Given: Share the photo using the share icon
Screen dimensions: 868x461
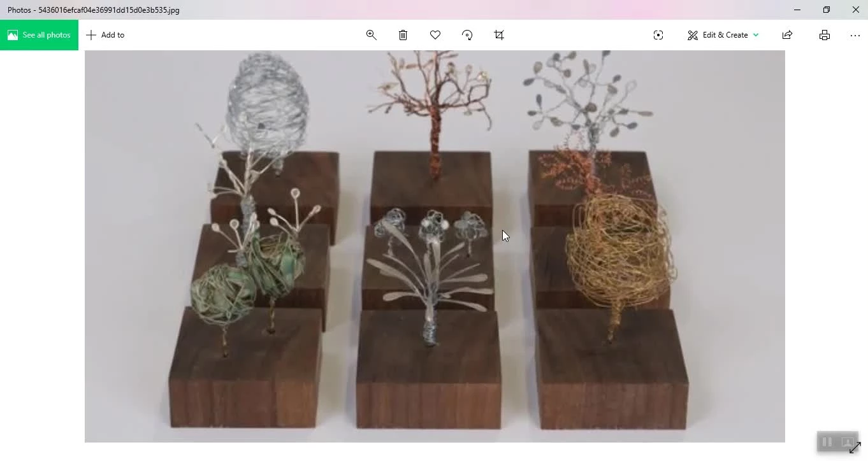Looking at the screenshot, I should [788, 35].
